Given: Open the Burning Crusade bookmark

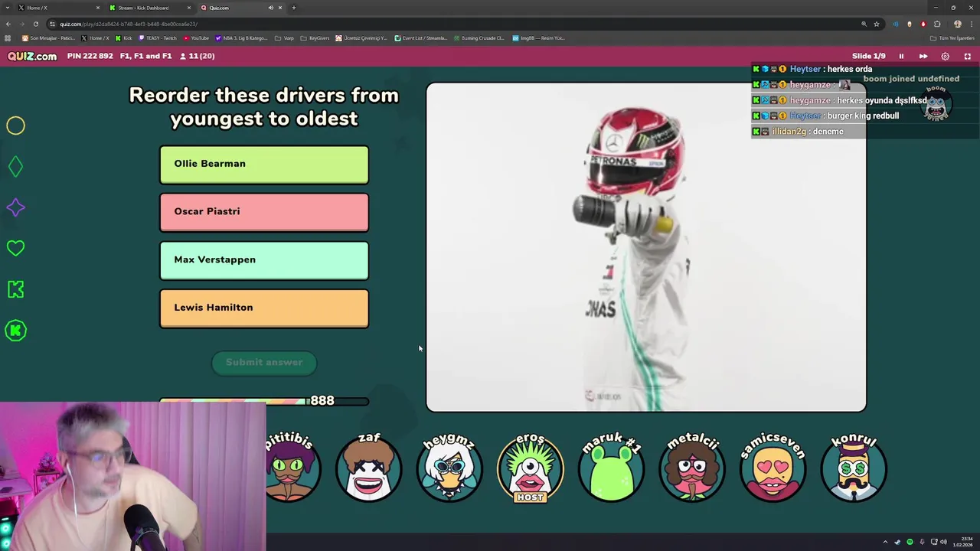Looking at the screenshot, I should (479, 37).
